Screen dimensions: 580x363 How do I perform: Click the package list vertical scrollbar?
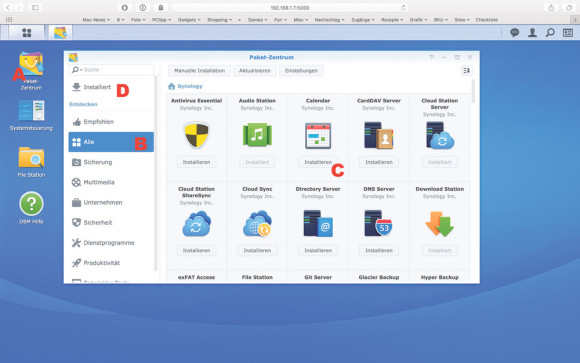tap(473, 92)
